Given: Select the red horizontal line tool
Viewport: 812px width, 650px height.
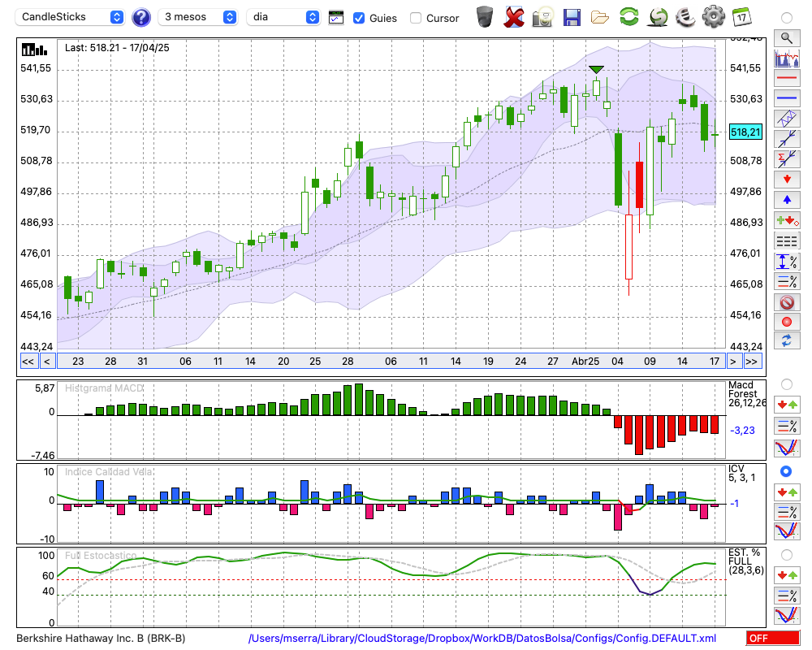Looking at the screenshot, I should (787, 78).
